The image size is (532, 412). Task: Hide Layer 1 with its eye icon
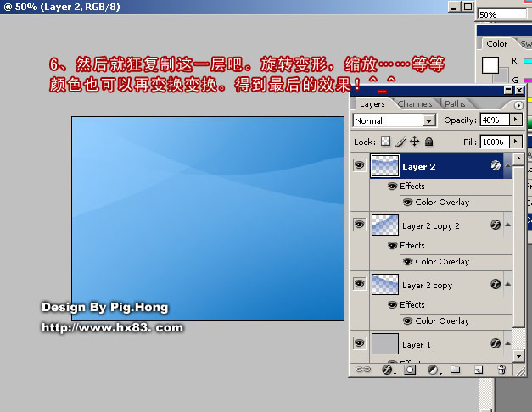[359, 343]
